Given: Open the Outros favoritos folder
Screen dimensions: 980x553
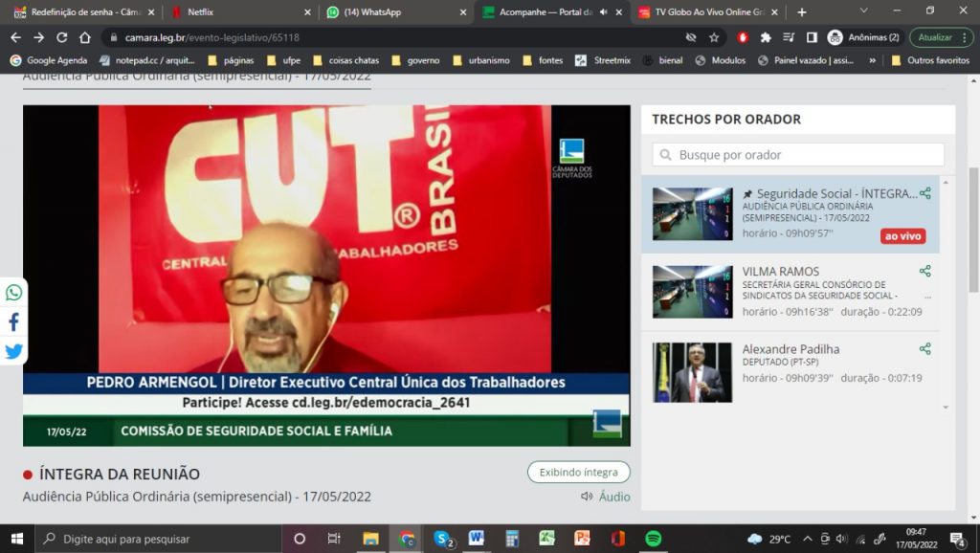Looking at the screenshot, I should coord(930,60).
